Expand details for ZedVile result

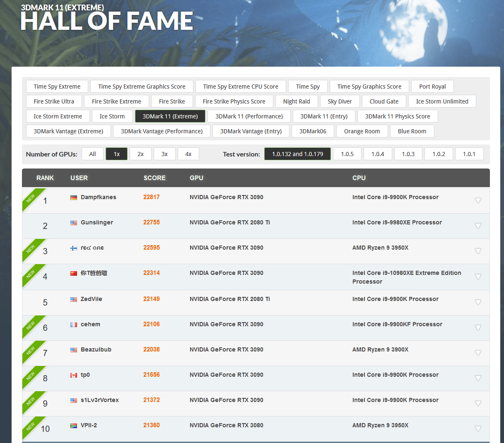[x=478, y=302]
